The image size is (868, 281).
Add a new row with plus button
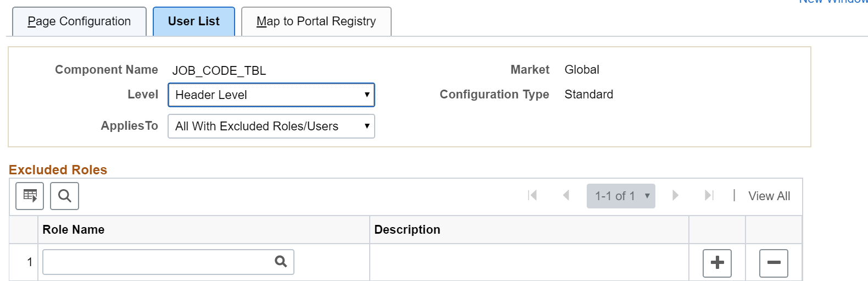pyautogui.click(x=717, y=263)
